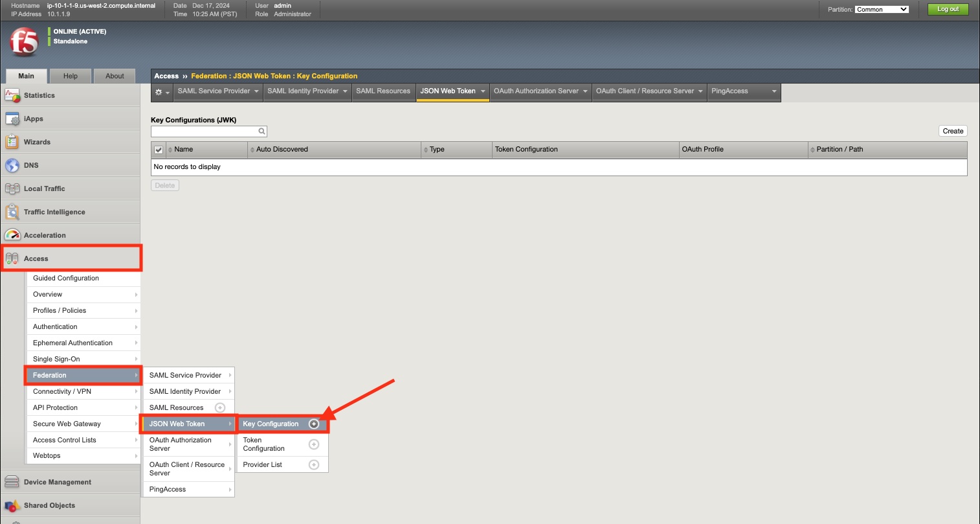The height and width of the screenshot is (524, 980).
Task: Click plus icon beside Token Configuration
Action: (x=314, y=444)
